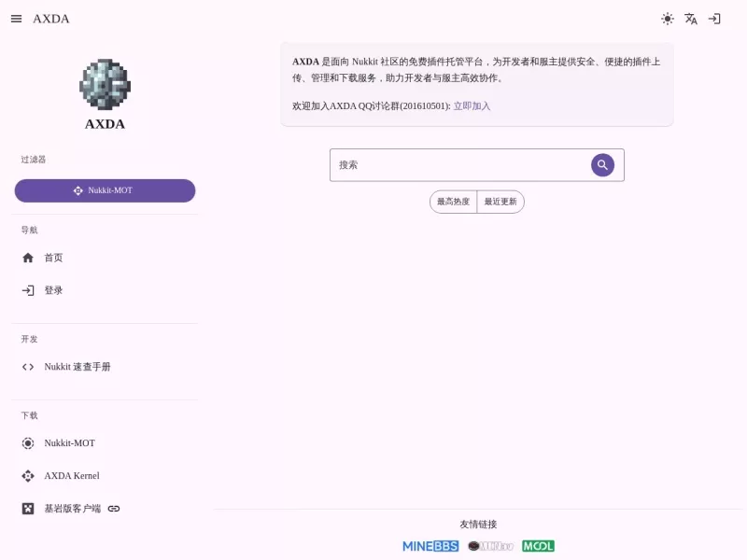
Task: Open the MineBBS friendly link
Action: 430,546
